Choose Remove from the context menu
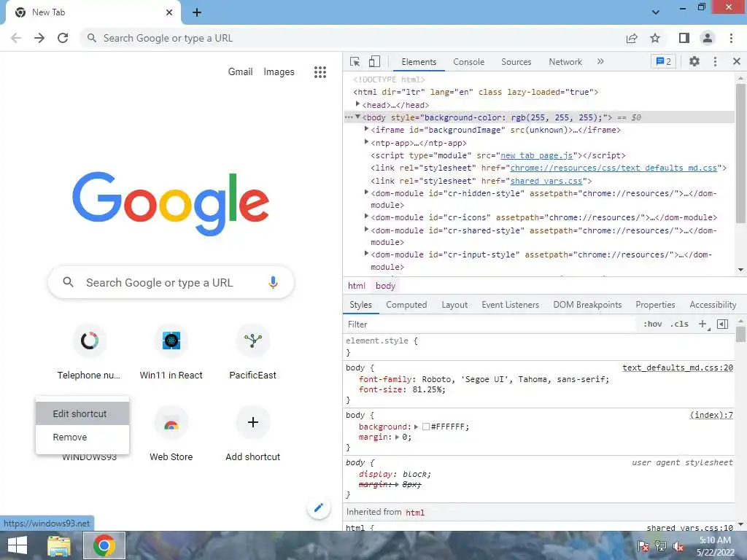 point(82,437)
